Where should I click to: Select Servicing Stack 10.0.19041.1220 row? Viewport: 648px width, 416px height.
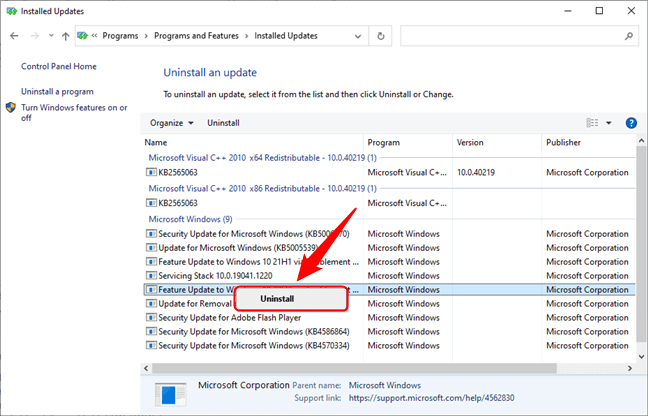[x=389, y=276]
